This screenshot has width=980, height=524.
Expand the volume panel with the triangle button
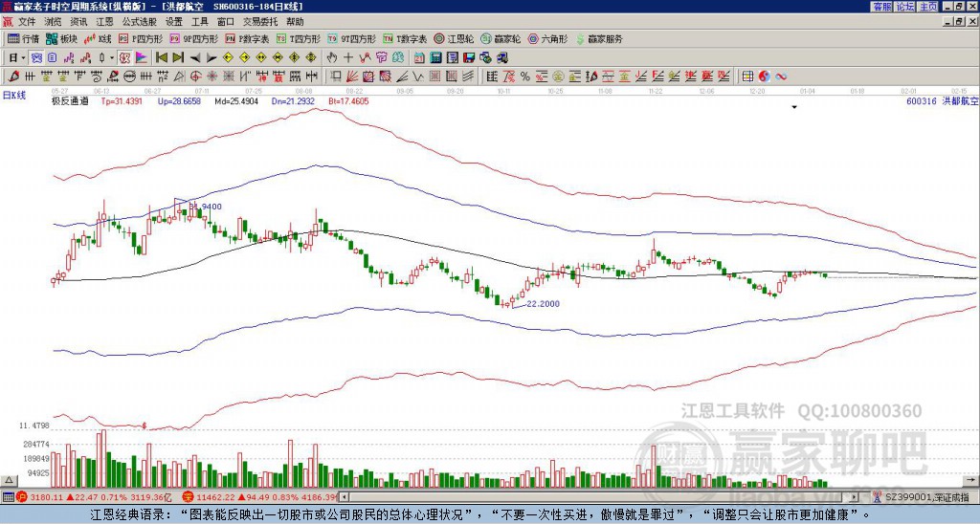tap(9, 480)
